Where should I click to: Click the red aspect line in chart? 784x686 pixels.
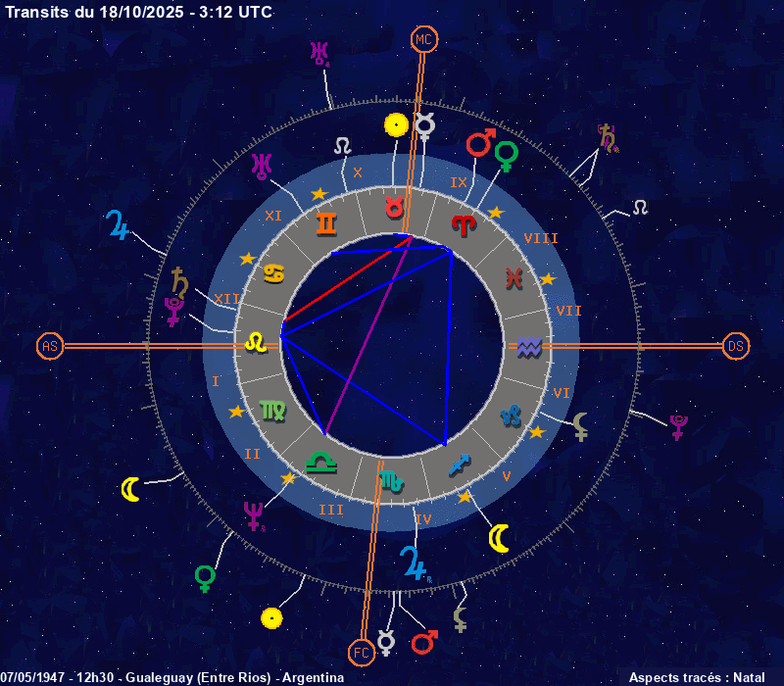point(343,280)
